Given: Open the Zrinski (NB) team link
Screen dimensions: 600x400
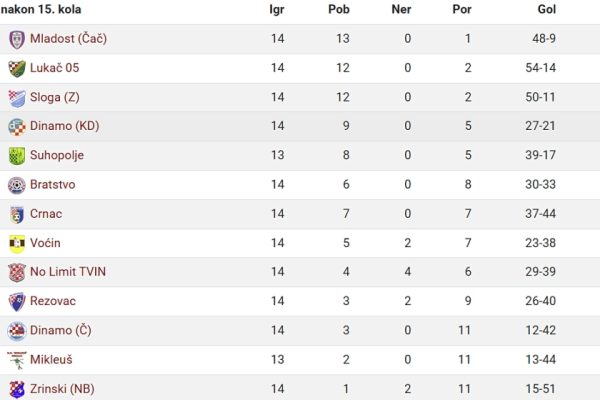Looking at the screenshot, I should (x=62, y=389).
